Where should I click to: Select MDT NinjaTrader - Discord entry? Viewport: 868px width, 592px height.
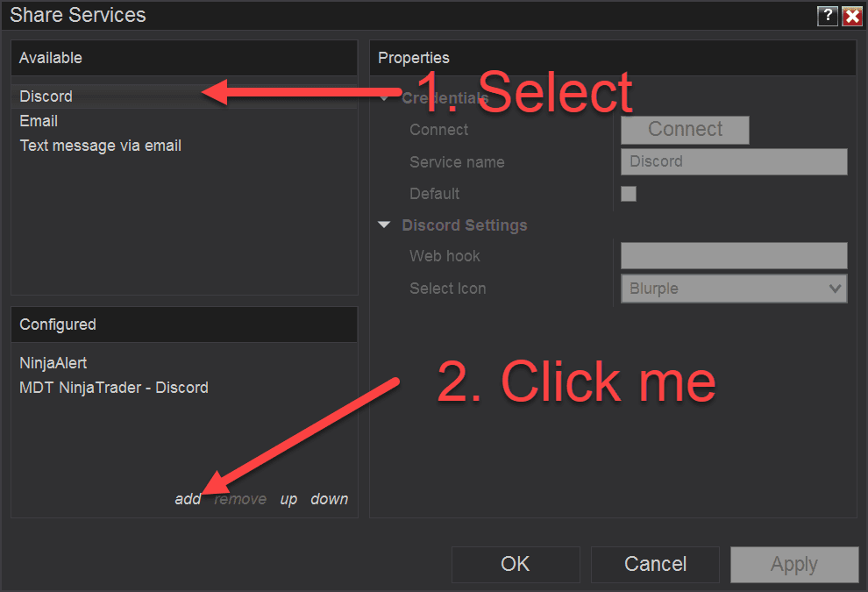(184, 388)
